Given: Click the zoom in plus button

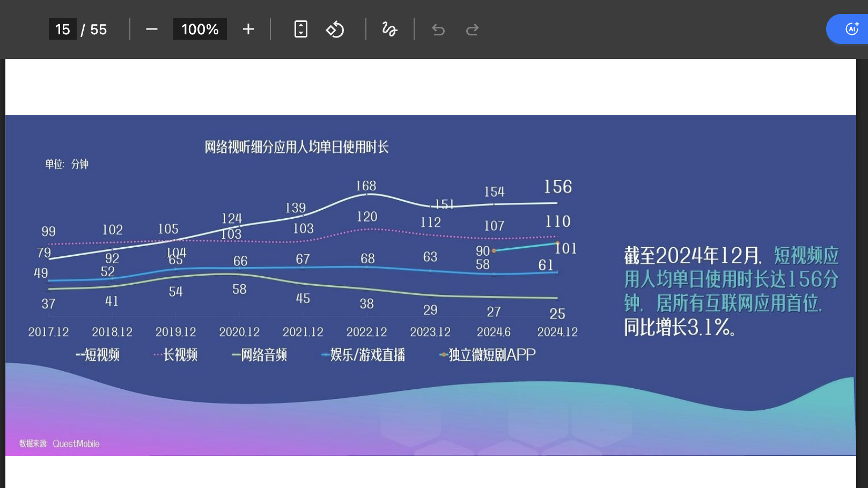Looking at the screenshot, I should coord(248,29).
